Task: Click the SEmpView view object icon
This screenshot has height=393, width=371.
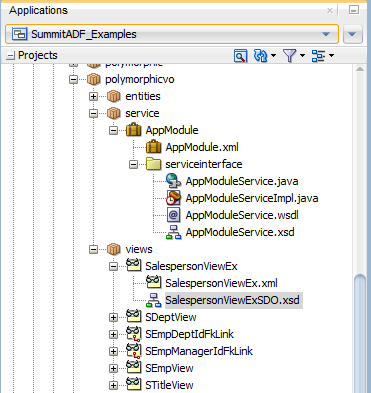Action: (134, 368)
